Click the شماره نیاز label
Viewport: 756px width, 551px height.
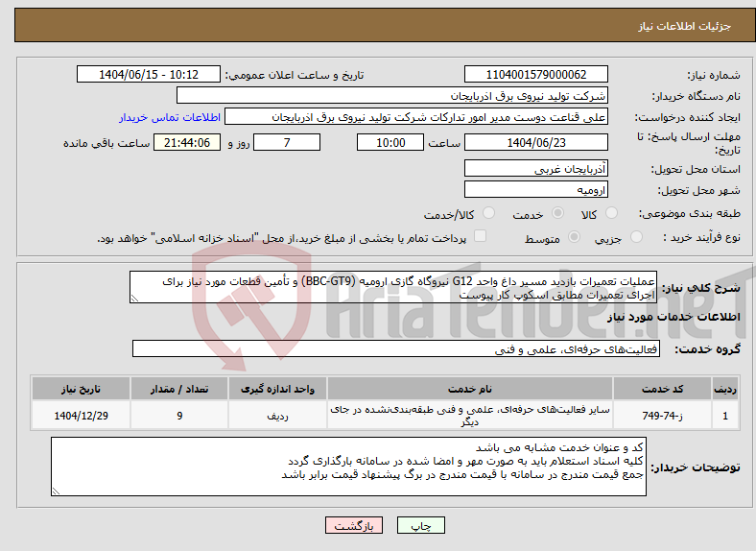pos(713,75)
